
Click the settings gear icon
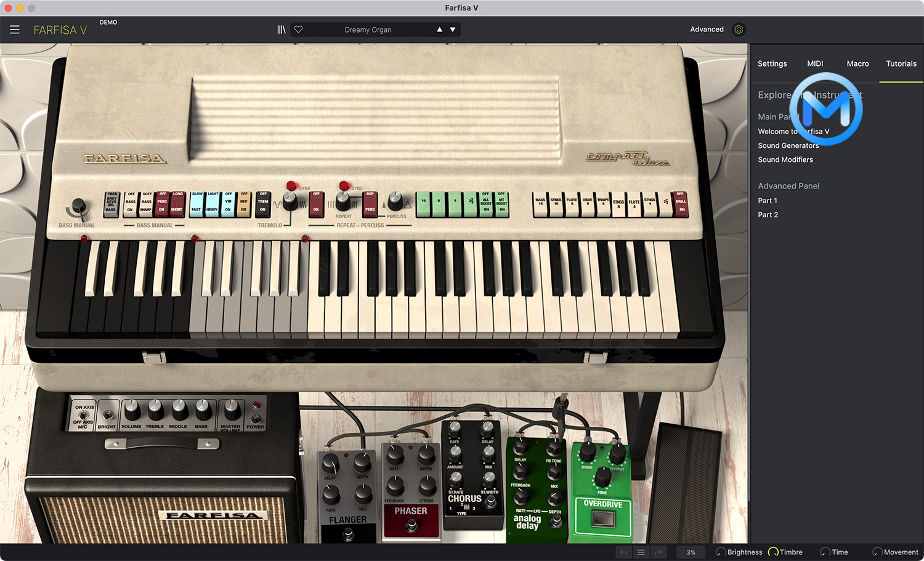pyautogui.click(x=739, y=30)
